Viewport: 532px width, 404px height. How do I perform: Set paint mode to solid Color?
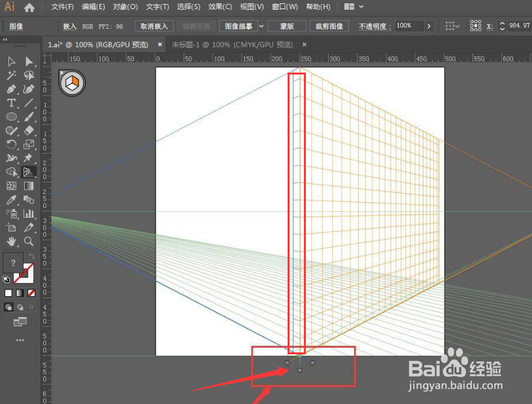(8, 293)
